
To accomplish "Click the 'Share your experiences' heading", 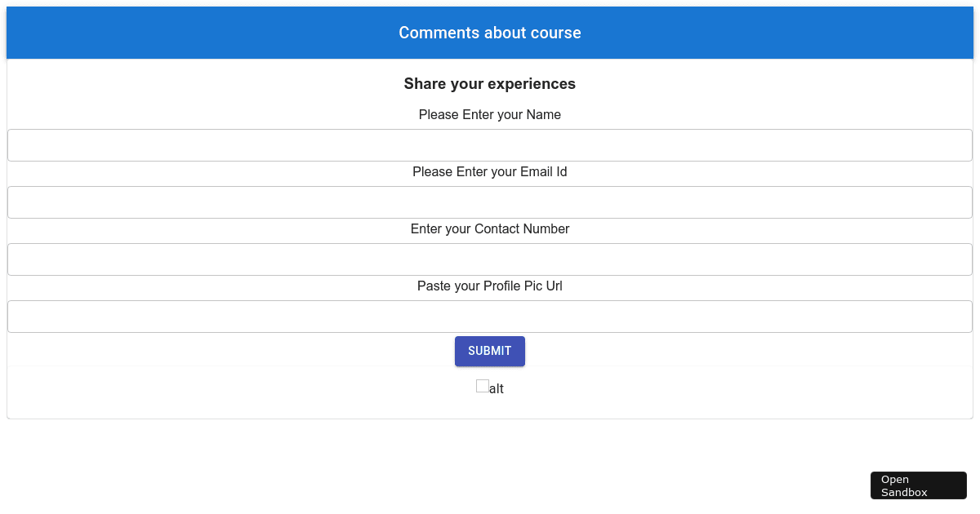I will point(490,84).
